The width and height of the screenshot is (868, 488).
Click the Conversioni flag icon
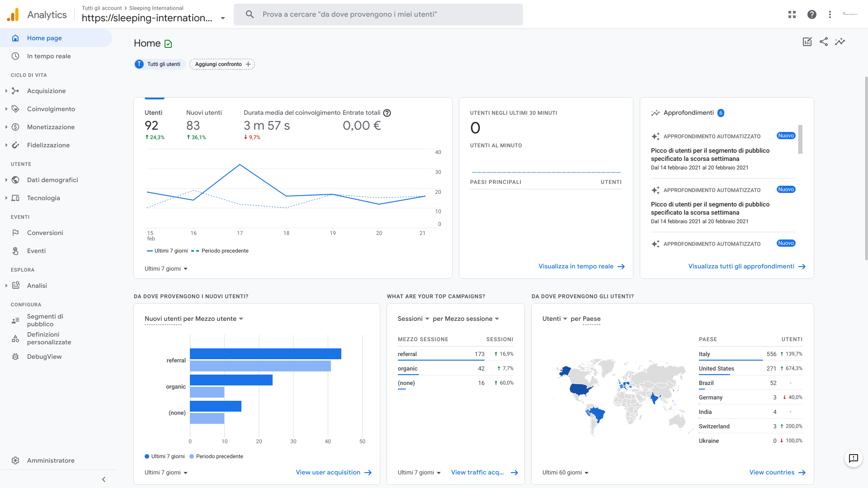click(x=15, y=233)
